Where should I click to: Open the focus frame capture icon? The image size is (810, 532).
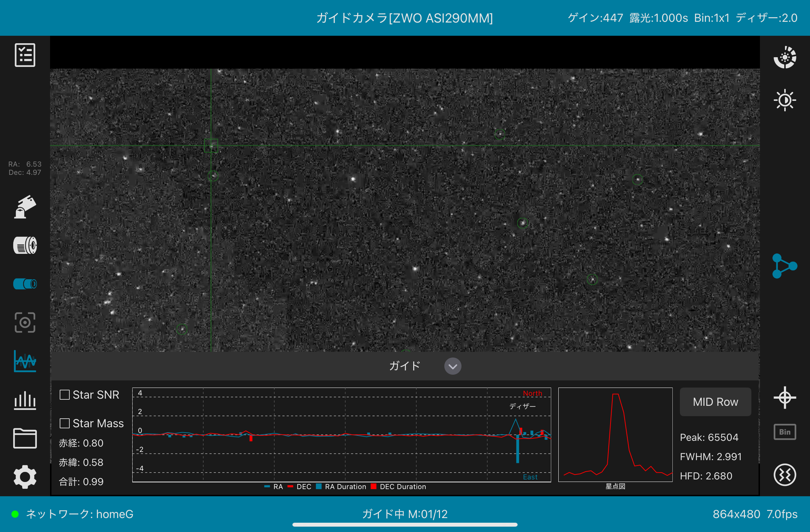tap(25, 322)
